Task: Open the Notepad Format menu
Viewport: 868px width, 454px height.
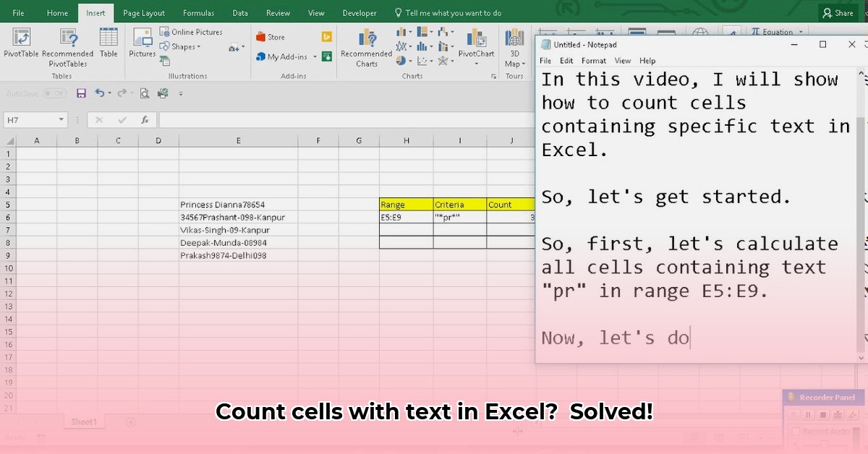Action: tap(594, 61)
